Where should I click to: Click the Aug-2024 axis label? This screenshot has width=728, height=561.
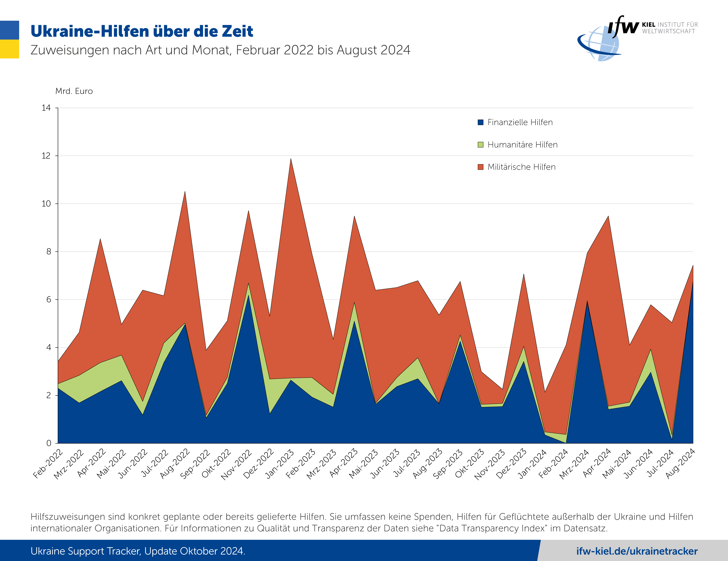coord(680,464)
